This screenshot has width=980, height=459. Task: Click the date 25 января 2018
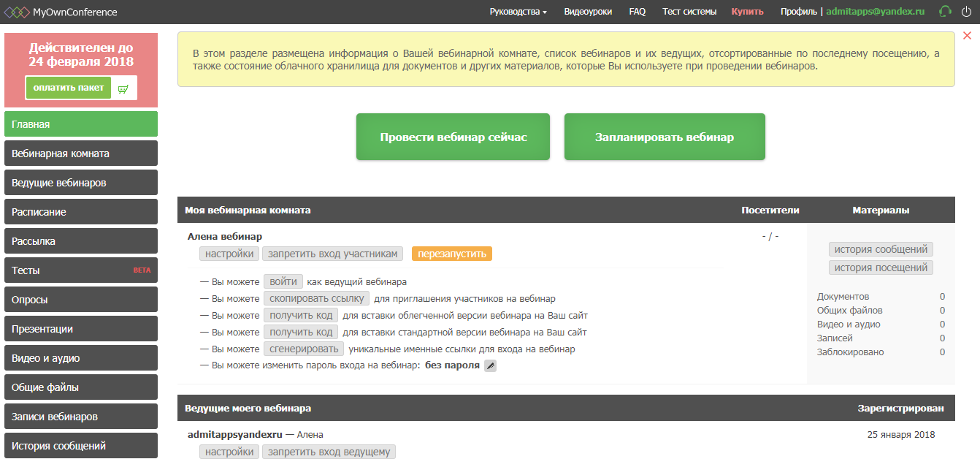point(901,434)
